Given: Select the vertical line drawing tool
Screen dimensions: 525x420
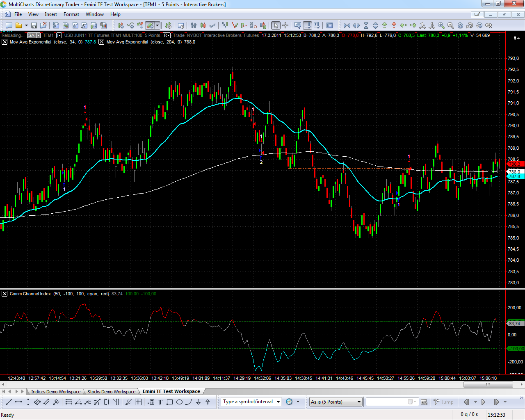Looking at the screenshot, I should pyautogui.click(x=28, y=402).
